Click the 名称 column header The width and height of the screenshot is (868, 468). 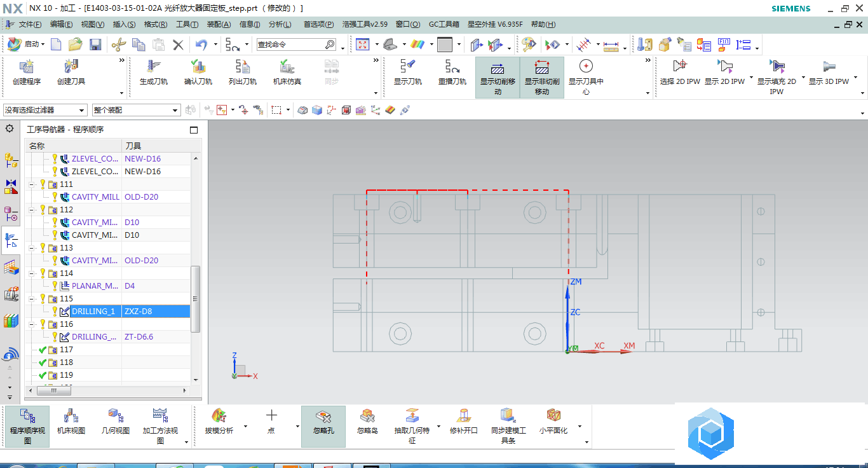[x=73, y=146]
